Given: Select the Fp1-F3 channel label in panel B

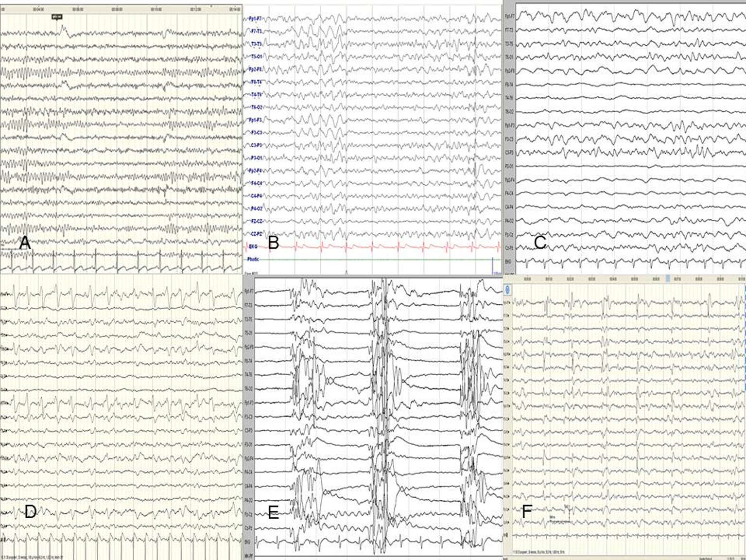Looking at the screenshot, I should coord(255,120).
